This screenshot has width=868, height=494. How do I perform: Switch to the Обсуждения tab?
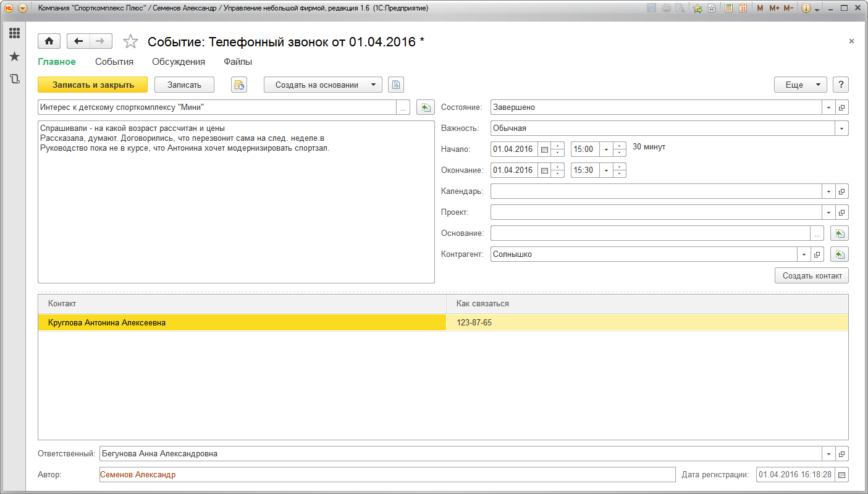[179, 62]
